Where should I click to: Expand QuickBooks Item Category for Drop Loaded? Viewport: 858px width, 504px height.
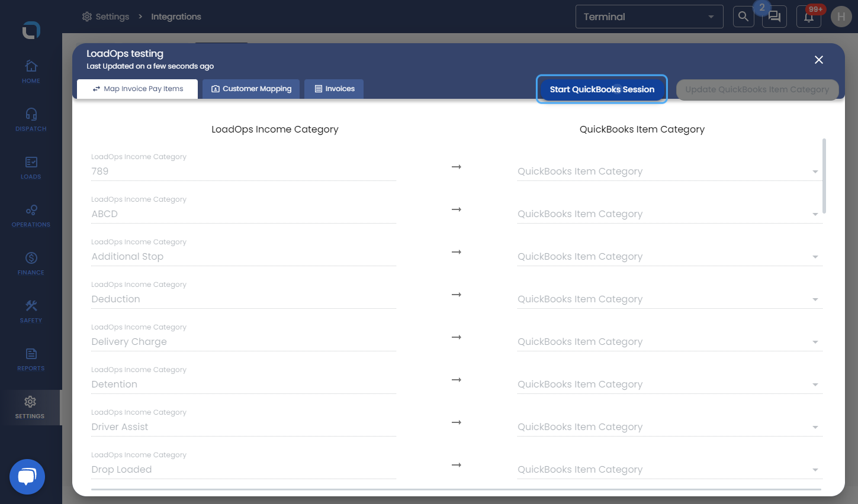point(670,470)
